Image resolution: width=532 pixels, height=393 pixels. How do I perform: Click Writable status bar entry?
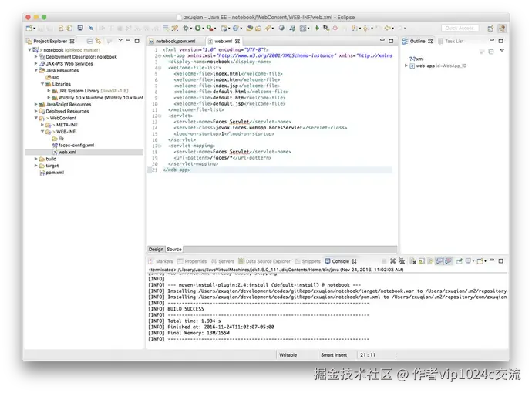coord(288,355)
